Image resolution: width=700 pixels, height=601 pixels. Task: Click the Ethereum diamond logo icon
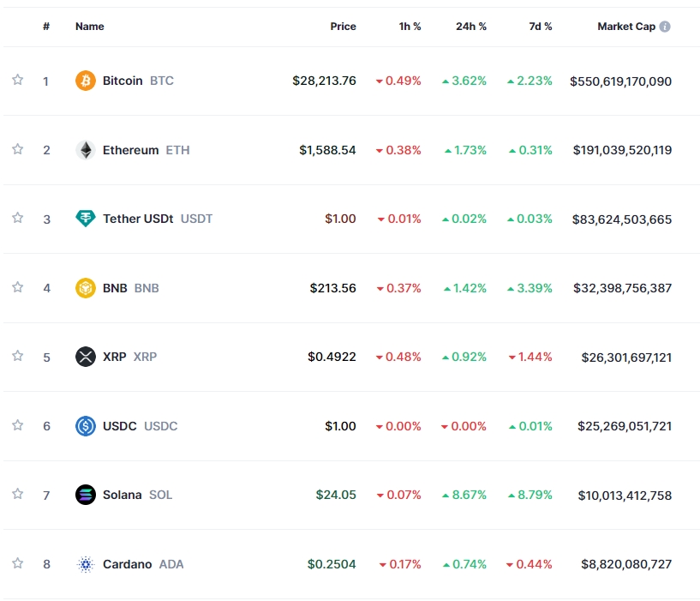point(86,150)
